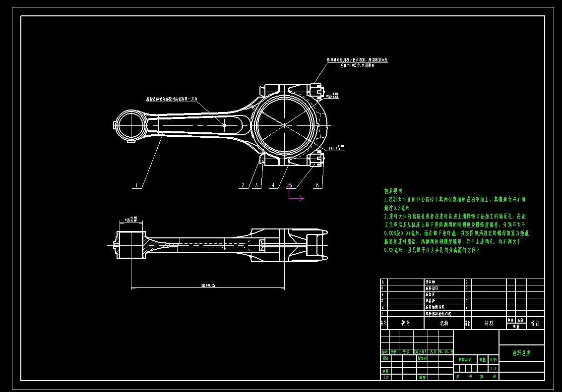Select the part name in parts-list row 1
Screen dimensions: 562x392
[x=438, y=314]
